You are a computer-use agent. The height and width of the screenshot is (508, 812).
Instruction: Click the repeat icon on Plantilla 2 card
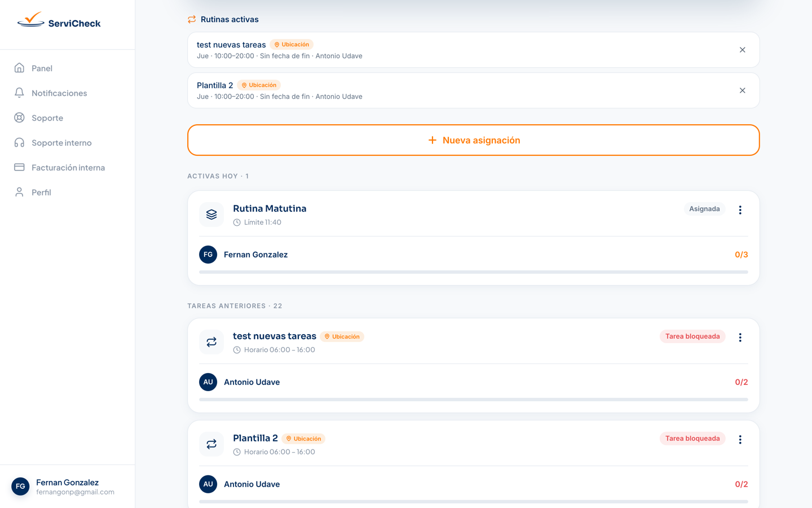point(211,444)
